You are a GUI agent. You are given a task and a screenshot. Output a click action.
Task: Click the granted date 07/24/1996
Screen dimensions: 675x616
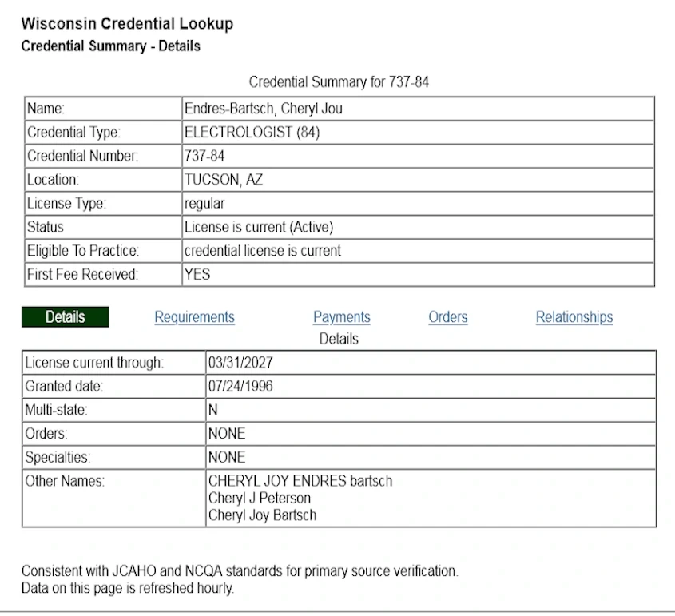(240, 386)
